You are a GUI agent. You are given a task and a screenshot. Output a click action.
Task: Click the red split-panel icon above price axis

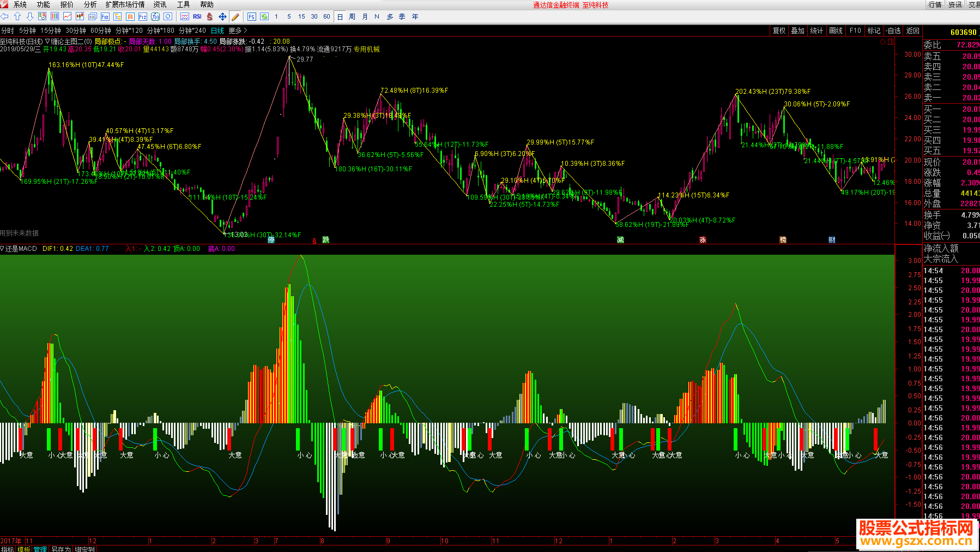pyautogui.click(x=891, y=41)
